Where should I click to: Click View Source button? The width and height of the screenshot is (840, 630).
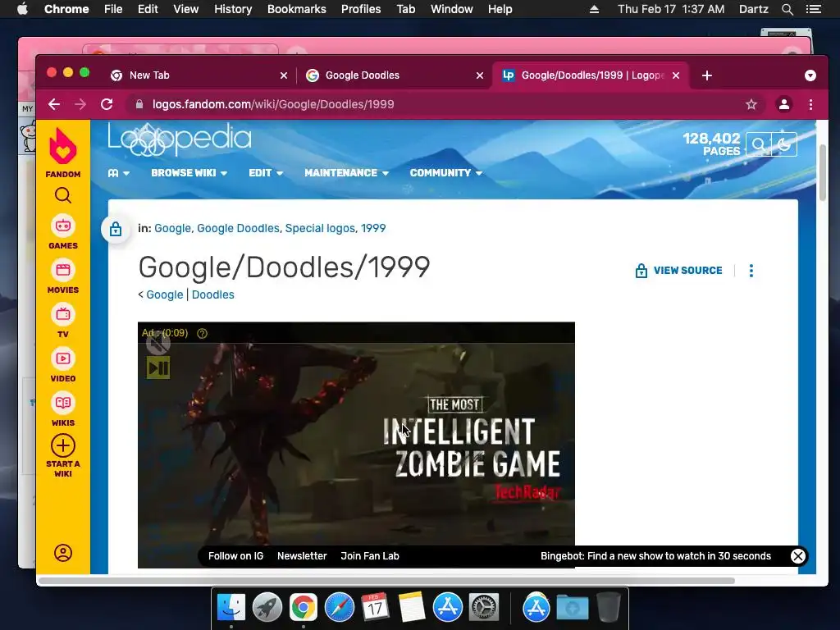coord(678,271)
